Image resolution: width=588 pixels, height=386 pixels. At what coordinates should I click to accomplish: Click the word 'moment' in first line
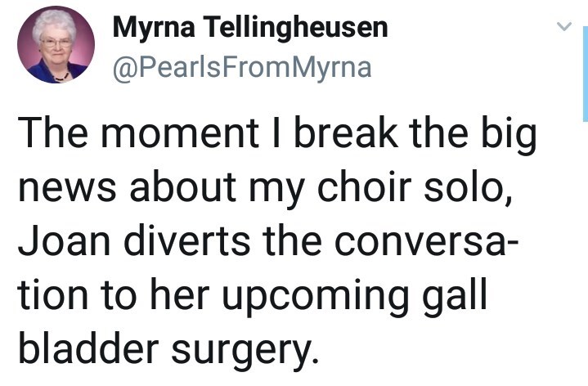(180, 134)
